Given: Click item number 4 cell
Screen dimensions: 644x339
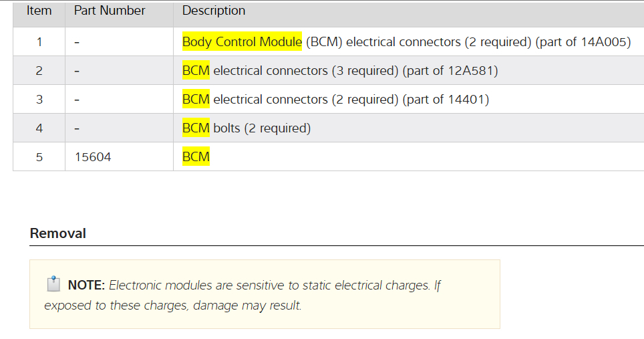Looking at the screenshot, I should click(39, 128).
